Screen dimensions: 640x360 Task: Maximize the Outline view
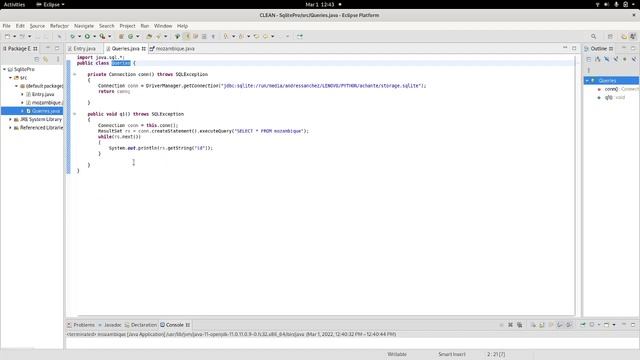pyautogui.click(x=633, y=48)
